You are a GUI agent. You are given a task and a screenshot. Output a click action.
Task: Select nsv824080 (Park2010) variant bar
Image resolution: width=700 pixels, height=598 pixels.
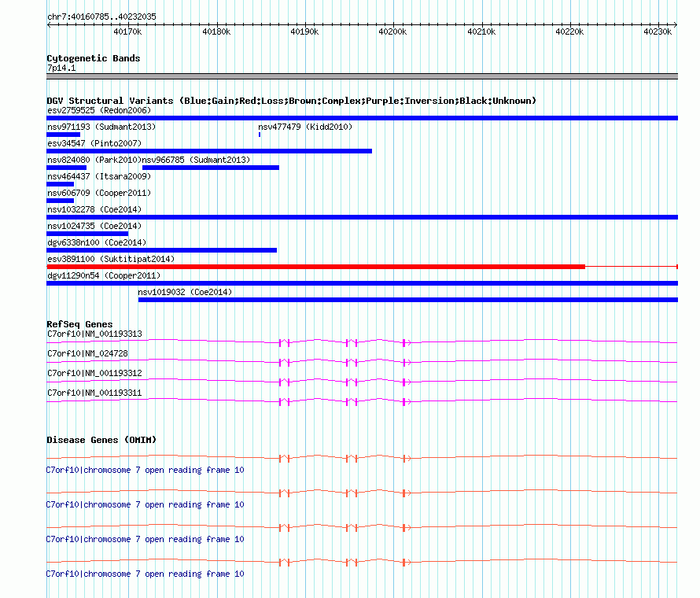pos(67,168)
